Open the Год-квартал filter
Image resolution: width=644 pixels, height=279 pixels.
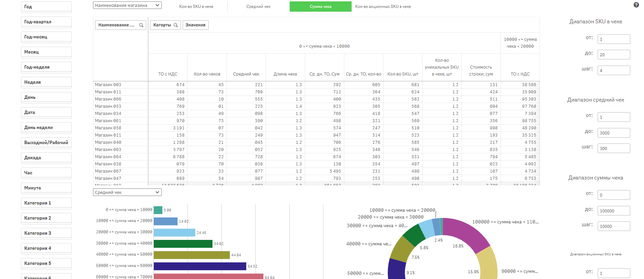[x=46, y=22]
